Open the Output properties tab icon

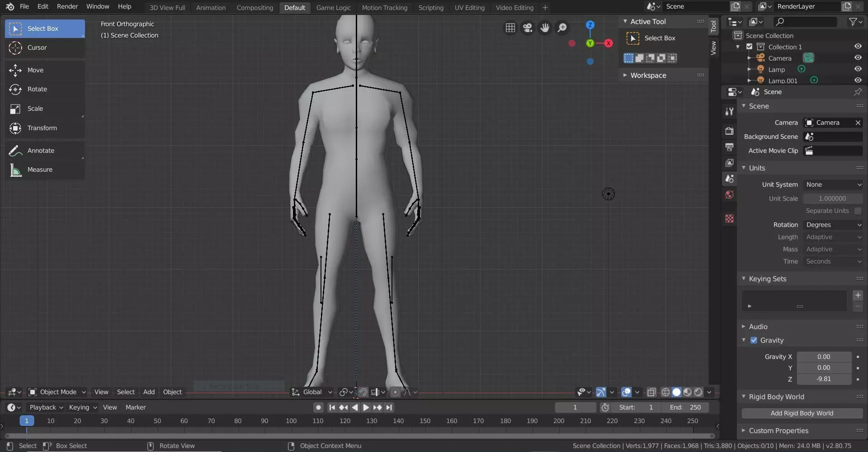pos(729,147)
